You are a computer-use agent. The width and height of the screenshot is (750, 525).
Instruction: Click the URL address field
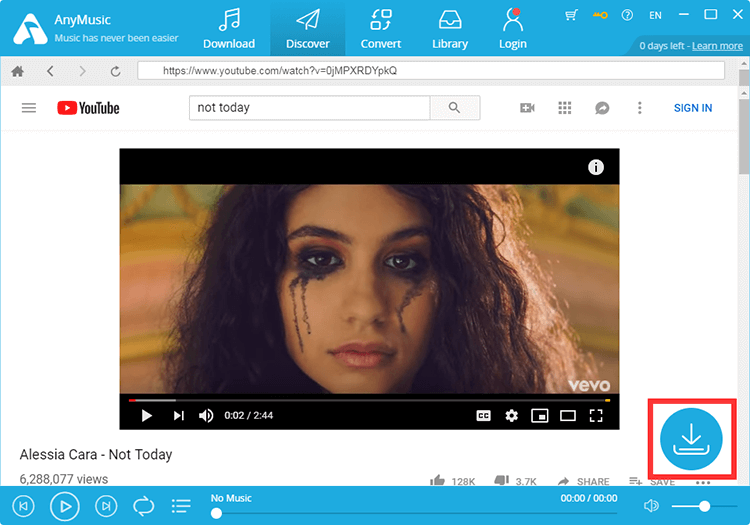pyautogui.click(x=431, y=71)
